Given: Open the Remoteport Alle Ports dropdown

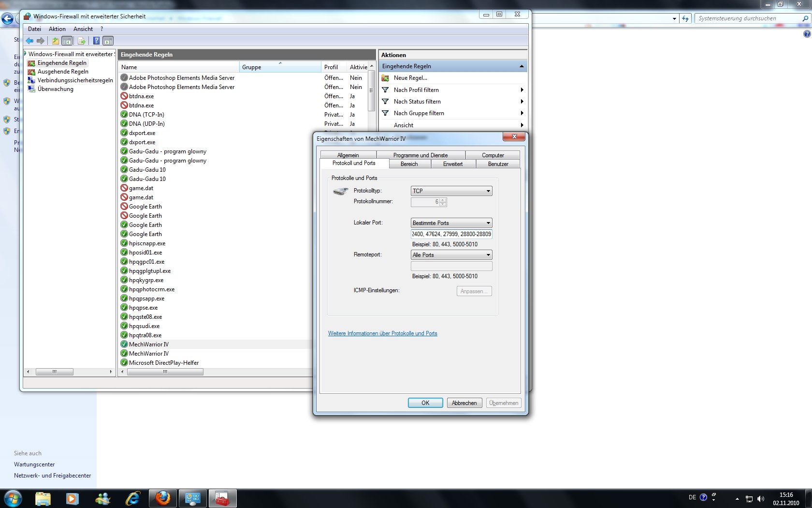Looking at the screenshot, I should pyautogui.click(x=451, y=255).
